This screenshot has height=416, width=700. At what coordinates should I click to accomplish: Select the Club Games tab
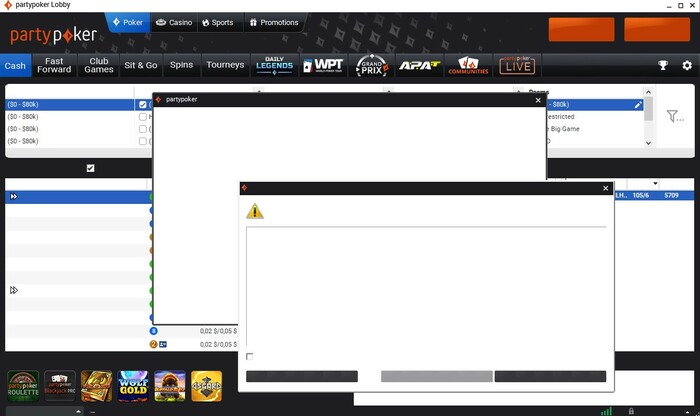click(x=99, y=66)
